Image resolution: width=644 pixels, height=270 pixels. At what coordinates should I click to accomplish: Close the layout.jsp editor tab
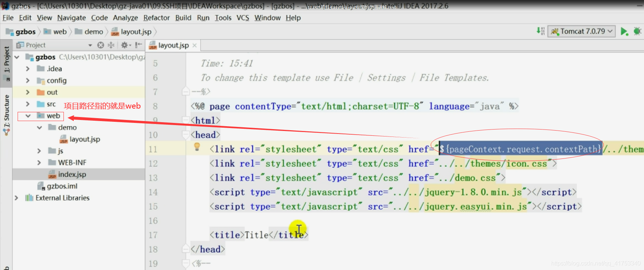[194, 45]
